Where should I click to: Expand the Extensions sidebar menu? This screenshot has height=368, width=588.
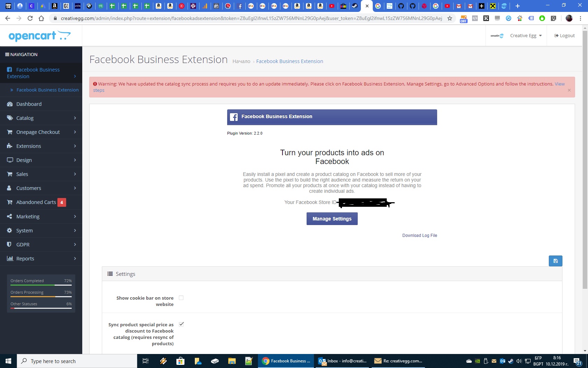coord(41,146)
